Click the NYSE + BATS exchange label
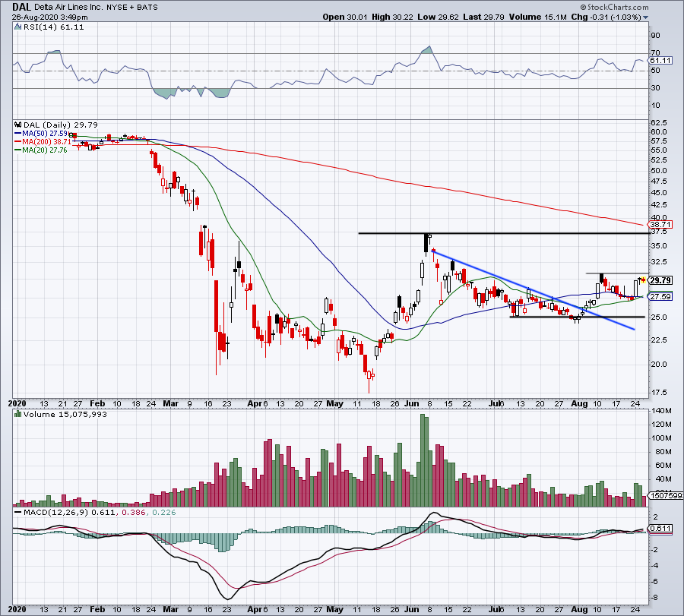This screenshot has height=616, width=684. (x=132, y=8)
